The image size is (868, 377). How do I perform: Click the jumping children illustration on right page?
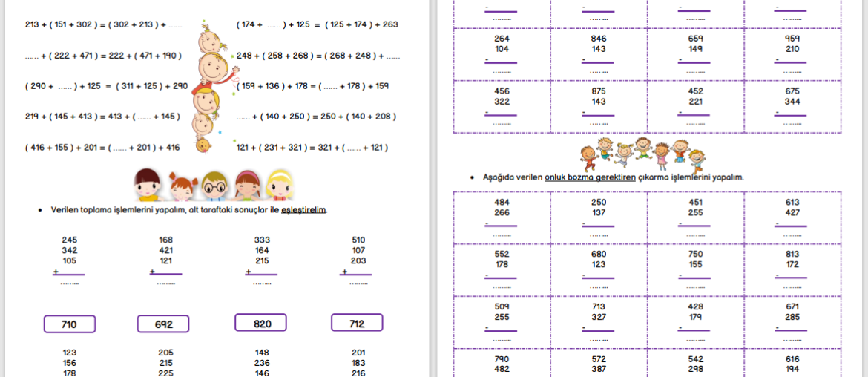click(x=642, y=154)
